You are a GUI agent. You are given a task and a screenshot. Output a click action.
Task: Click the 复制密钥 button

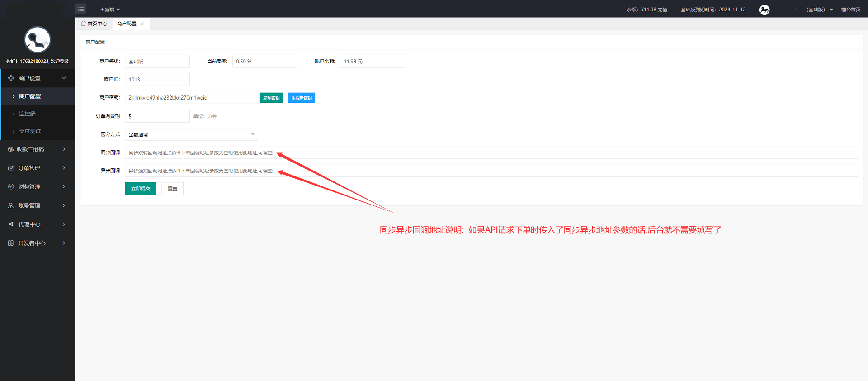point(271,98)
